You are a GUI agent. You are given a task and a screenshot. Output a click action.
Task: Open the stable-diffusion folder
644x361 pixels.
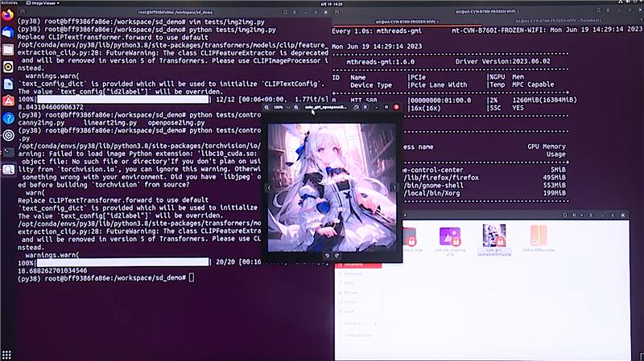point(539,238)
